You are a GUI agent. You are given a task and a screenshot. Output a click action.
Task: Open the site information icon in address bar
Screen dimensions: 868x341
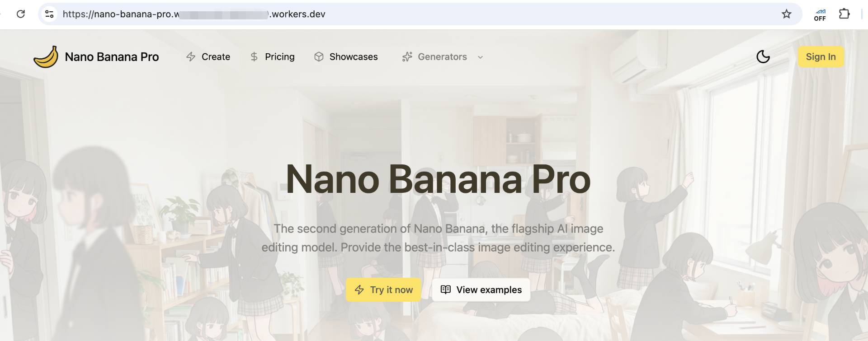(x=49, y=14)
